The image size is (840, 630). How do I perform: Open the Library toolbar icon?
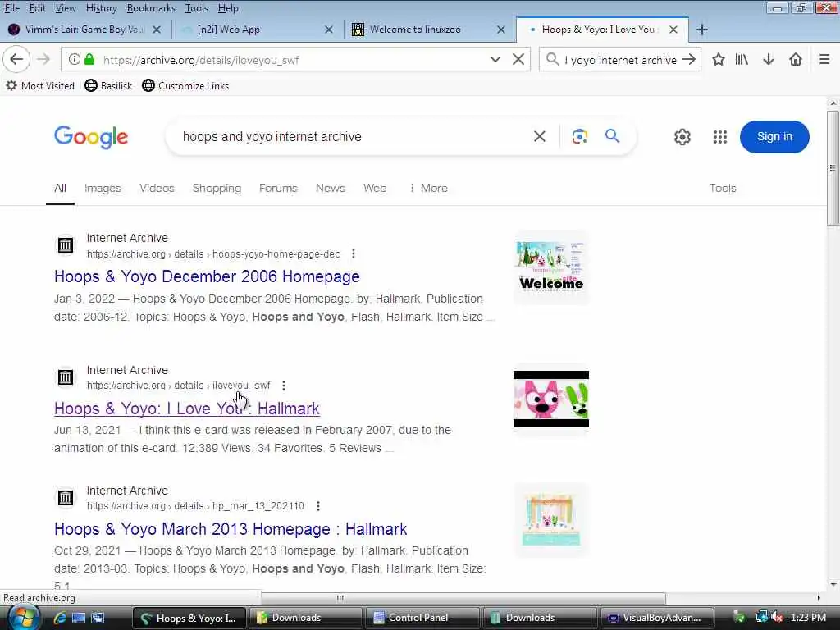[x=742, y=59]
